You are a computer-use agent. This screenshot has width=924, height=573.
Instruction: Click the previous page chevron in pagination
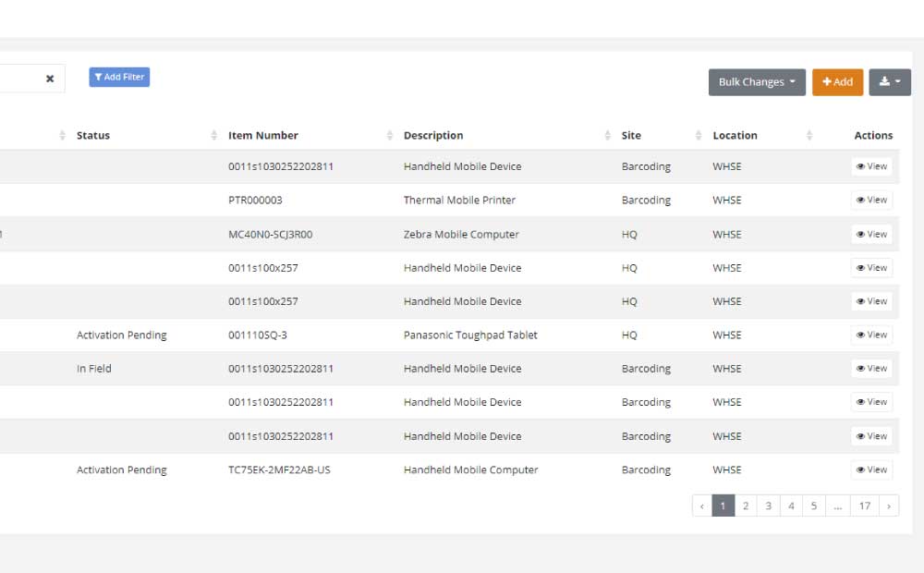[701, 506]
